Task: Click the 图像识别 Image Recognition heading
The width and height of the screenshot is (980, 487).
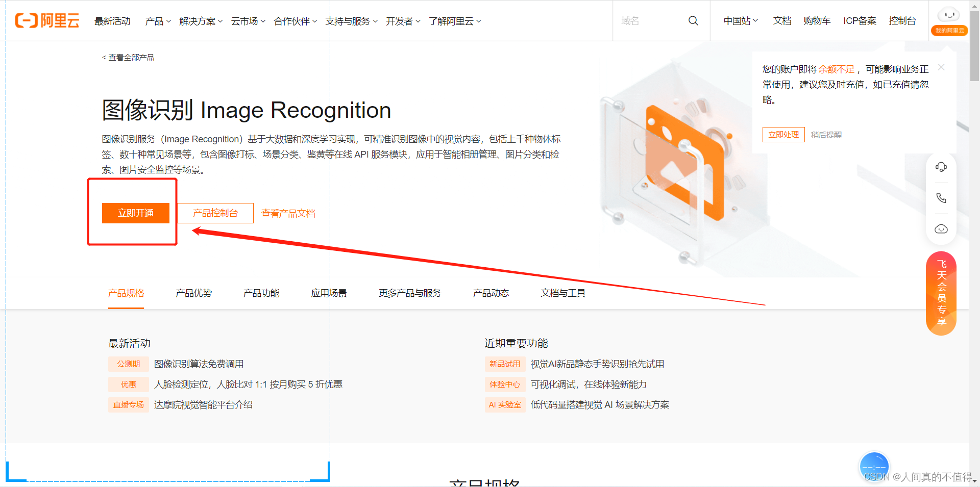Action: (247, 110)
